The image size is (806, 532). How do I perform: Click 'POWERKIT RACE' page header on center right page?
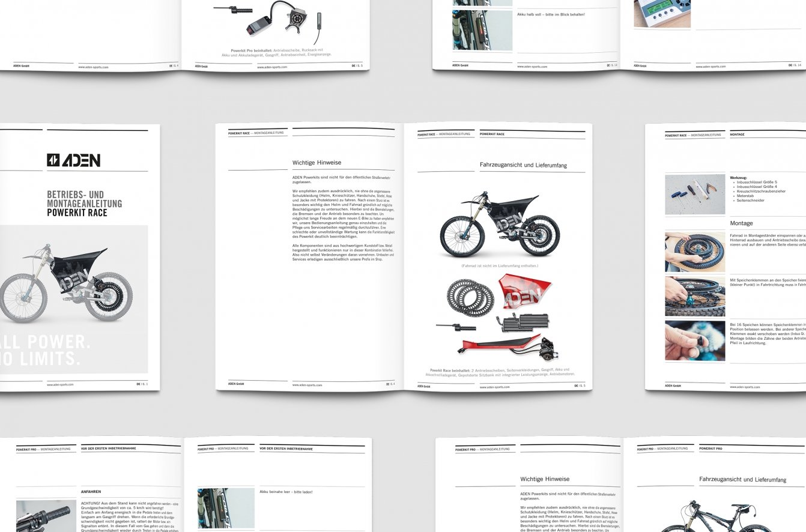pyautogui.click(x=492, y=135)
